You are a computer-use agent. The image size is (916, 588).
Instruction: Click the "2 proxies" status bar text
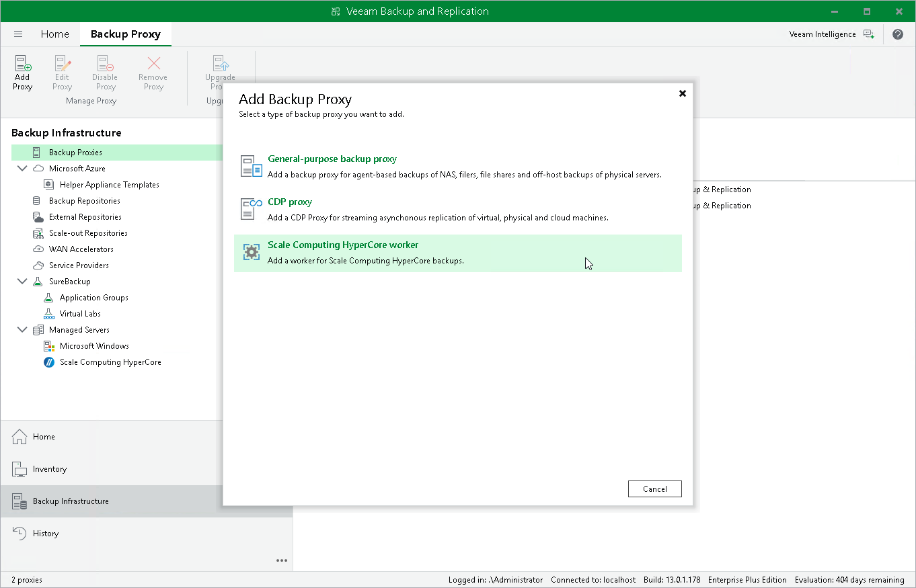[27, 580]
